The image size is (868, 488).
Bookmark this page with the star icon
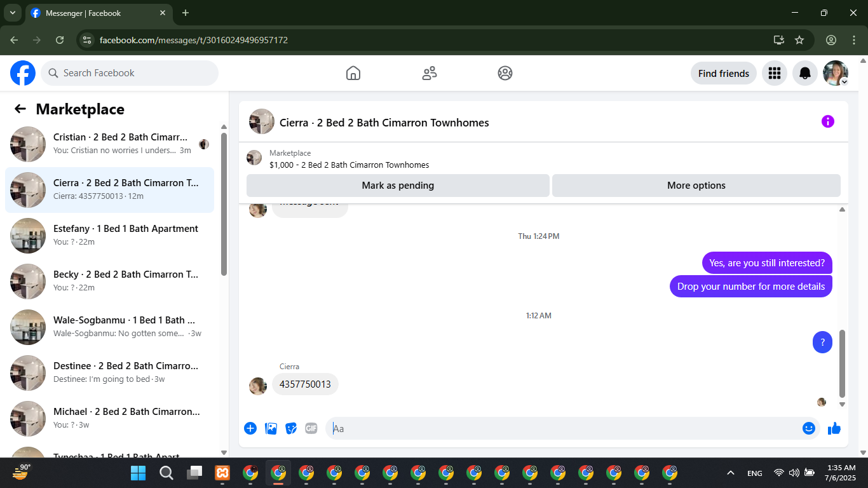[799, 39]
